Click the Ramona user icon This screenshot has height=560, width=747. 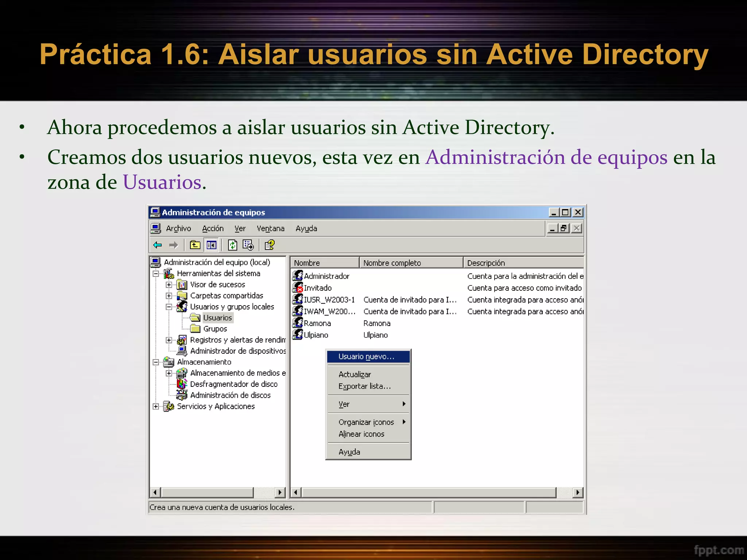[x=298, y=323]
